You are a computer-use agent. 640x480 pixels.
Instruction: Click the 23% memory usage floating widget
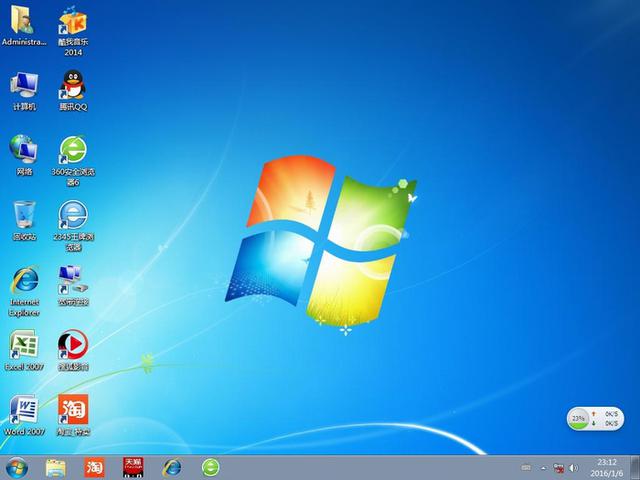pyautogui.click(x=579, y=417)
